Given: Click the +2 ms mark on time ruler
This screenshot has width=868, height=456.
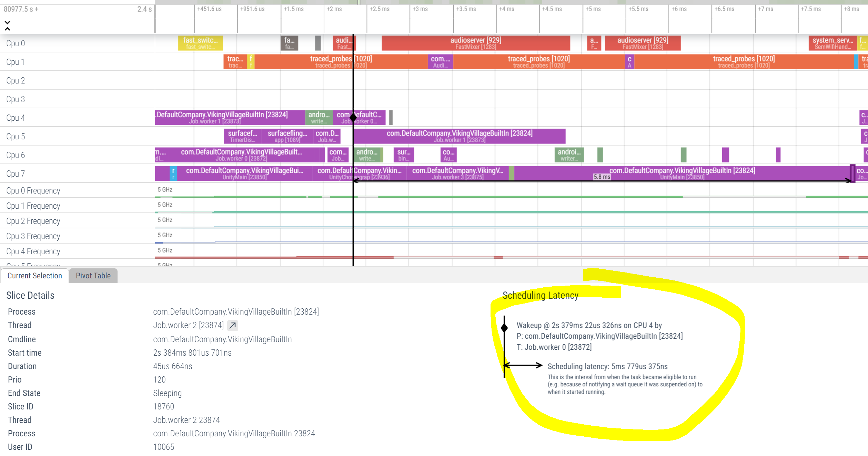Looking at the screenshot, I should [x=334, y=9].
